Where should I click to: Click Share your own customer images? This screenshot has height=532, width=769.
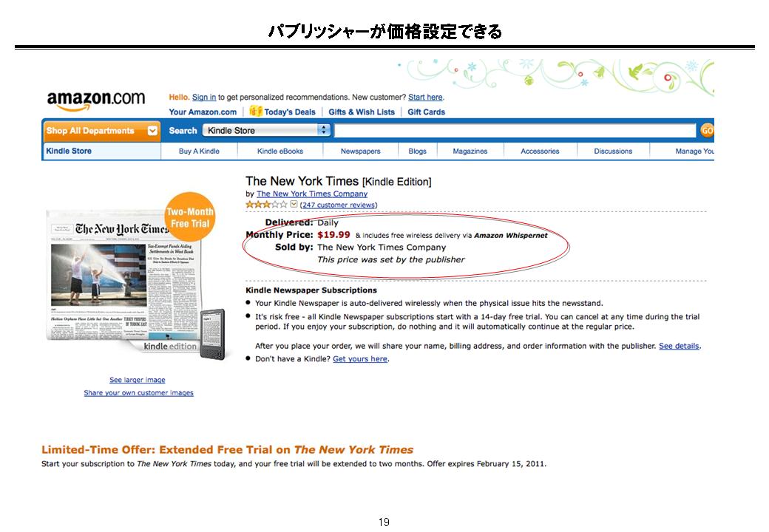[138, 393]
